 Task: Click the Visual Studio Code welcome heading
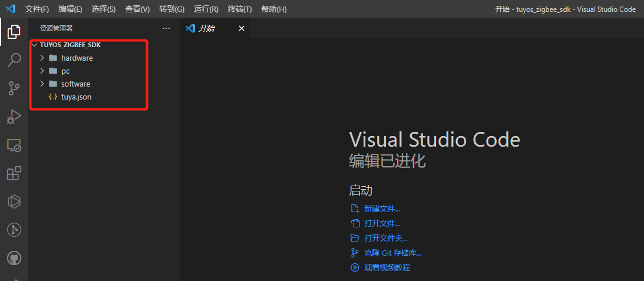(434, 140)
